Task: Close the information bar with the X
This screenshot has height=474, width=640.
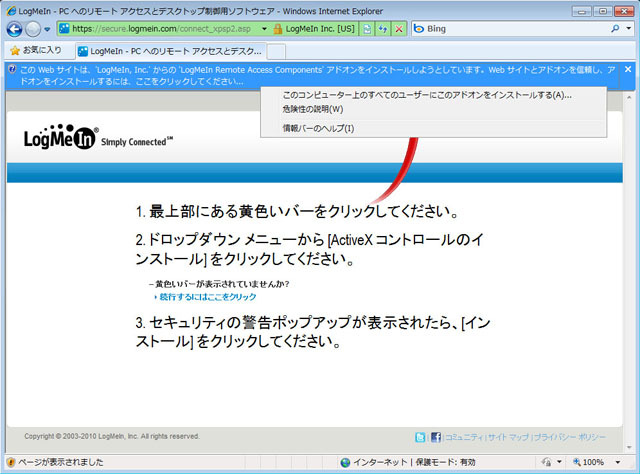Action: coord(628,69)
